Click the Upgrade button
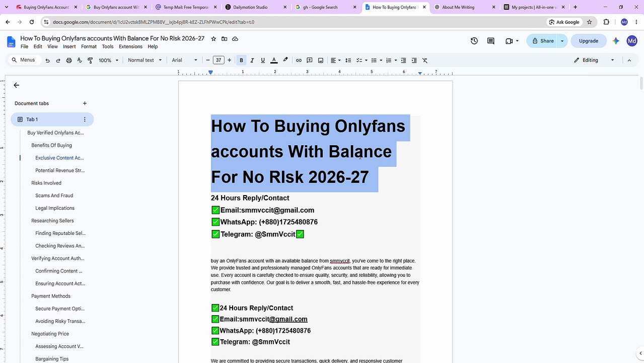Image resolution: width=644 pixels, height=363 pixels. pyautogui.click(x=588, y=41)
